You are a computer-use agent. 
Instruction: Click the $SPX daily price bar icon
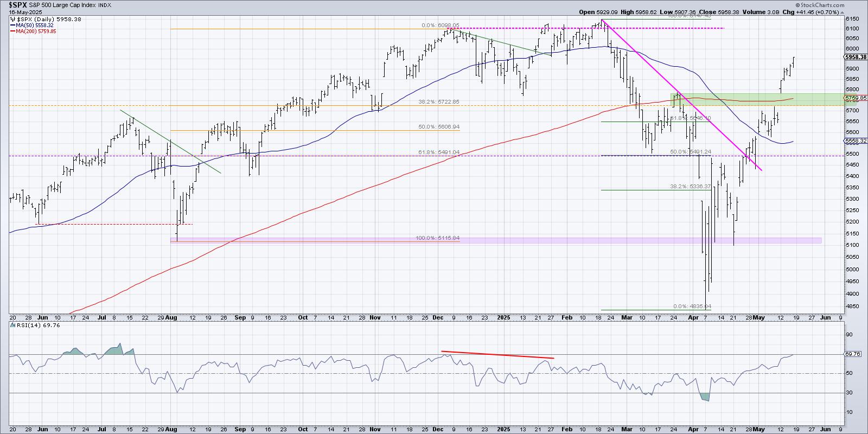point(12,19)
